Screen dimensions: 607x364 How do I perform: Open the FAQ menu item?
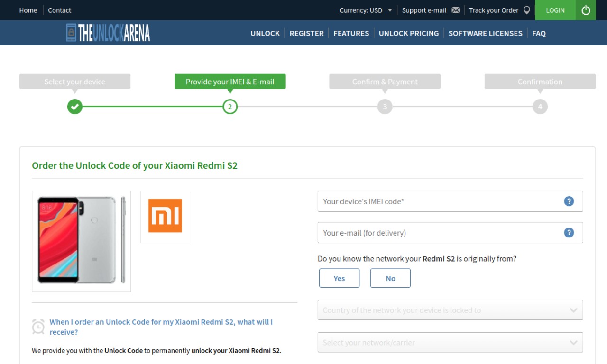(x=539, y=33)
